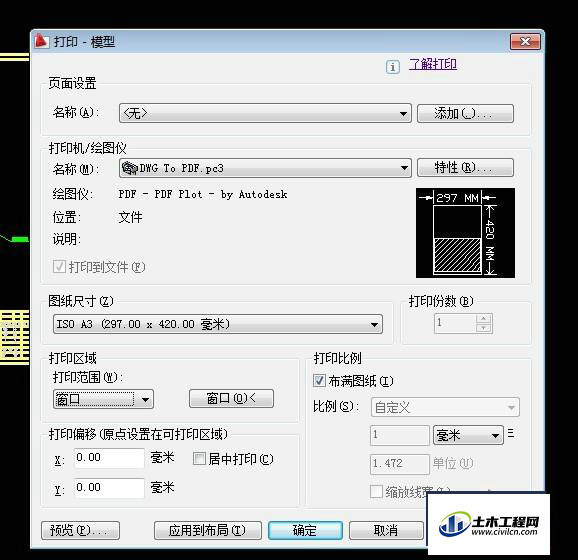
Task: Click the info icon beside 了解打印
Action: point(393,67)
